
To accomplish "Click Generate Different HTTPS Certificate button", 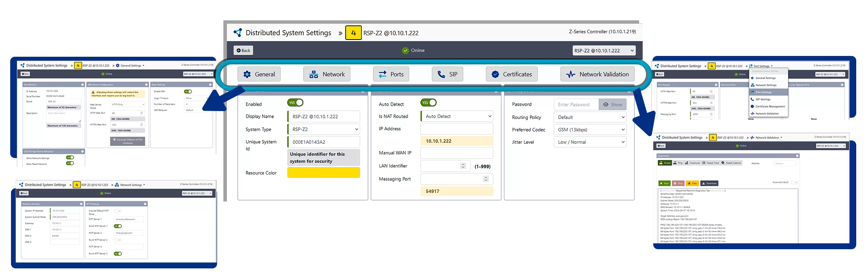I will pos(128,141).
